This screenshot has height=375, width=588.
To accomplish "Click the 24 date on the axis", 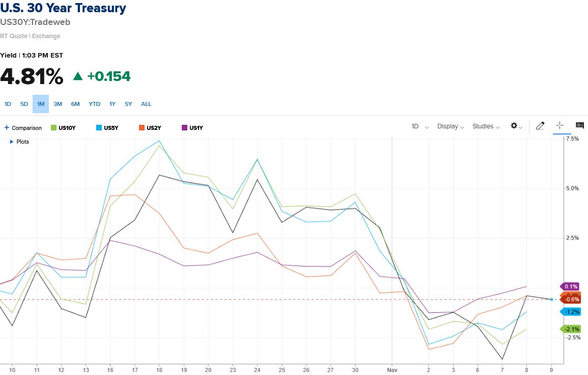I will 257,370.
